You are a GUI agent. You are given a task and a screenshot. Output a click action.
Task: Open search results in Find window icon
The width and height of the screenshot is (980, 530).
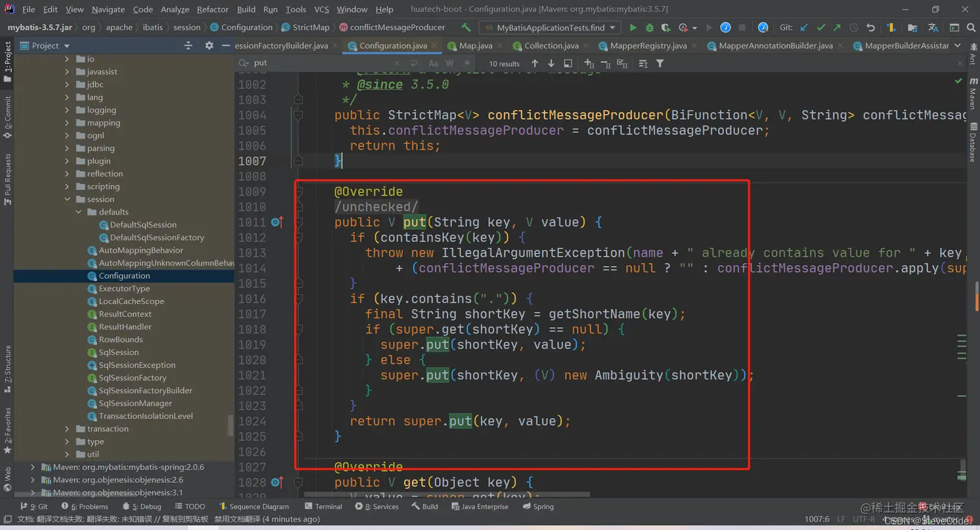(568, 63)
